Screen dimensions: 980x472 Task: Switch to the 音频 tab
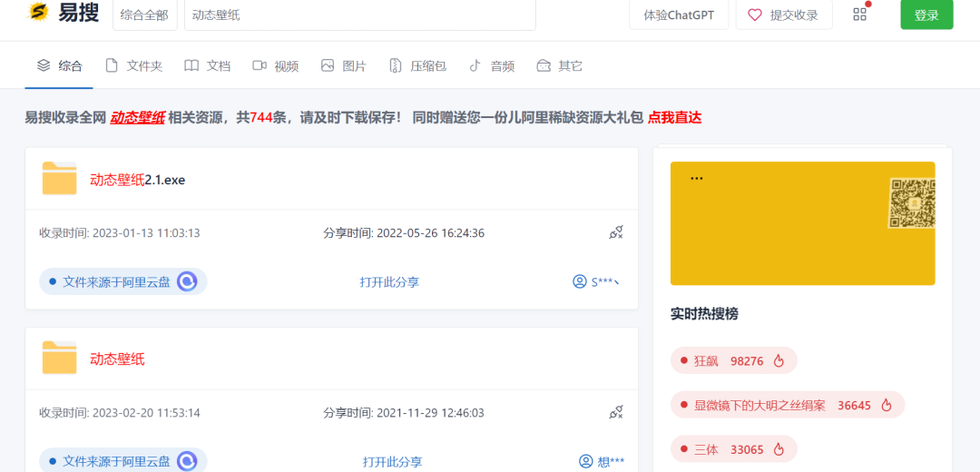pos(492,65)
